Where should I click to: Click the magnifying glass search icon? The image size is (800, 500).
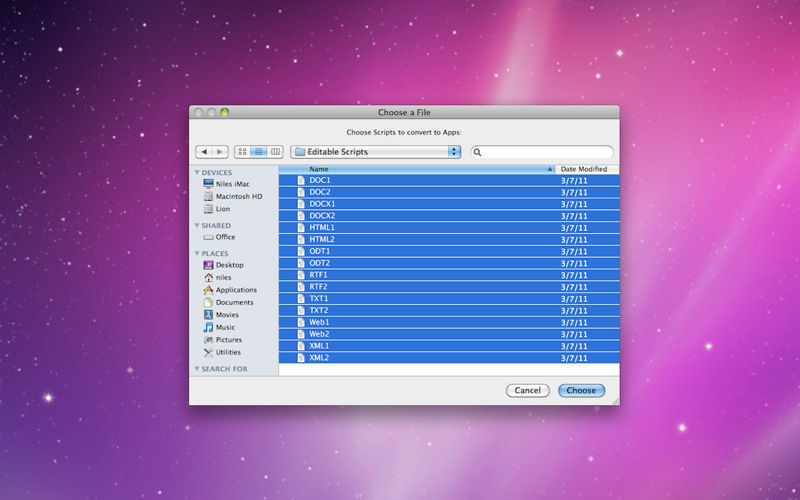point(478,152)
